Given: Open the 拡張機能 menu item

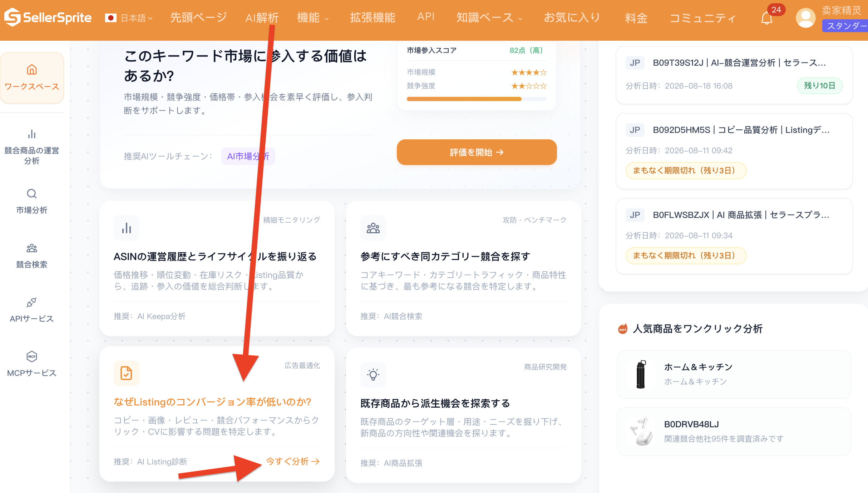Looking at the screenshot, I should [x=373, y=18].
